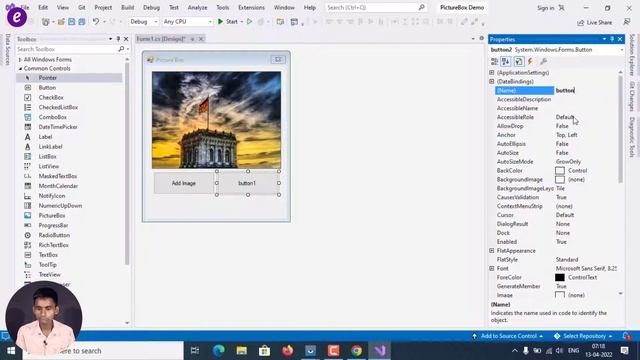Open the Project menu
Viewport: 640px width, 360px height.
(103, 7)
